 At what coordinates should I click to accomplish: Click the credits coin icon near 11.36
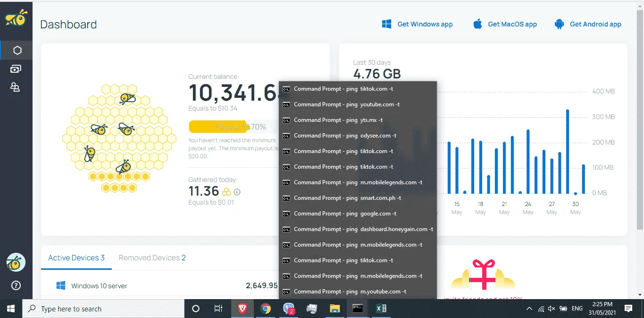pyautogui.click(x=226, y=191)
